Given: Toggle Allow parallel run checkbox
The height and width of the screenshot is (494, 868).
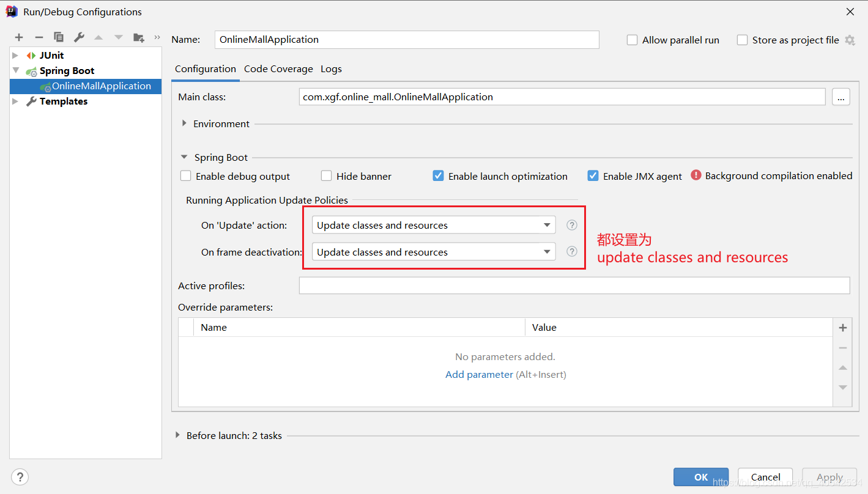Looking at the screenshot, I should point(632,40).
